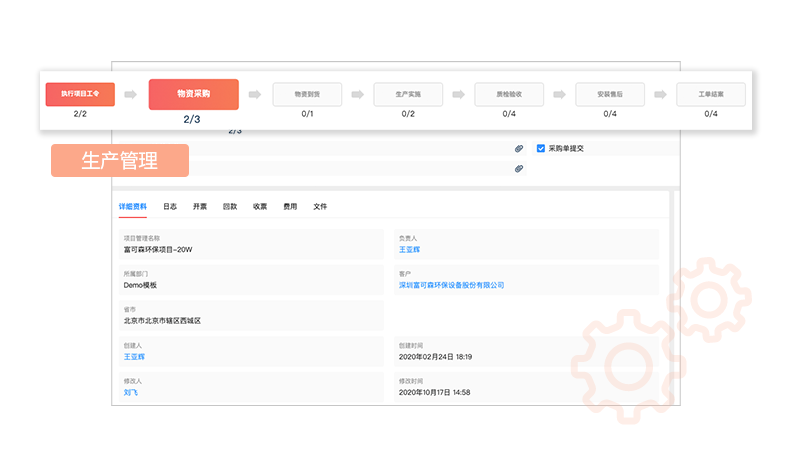Uncheck the 采购单提交 checkbox

click(x=541, y=148)
